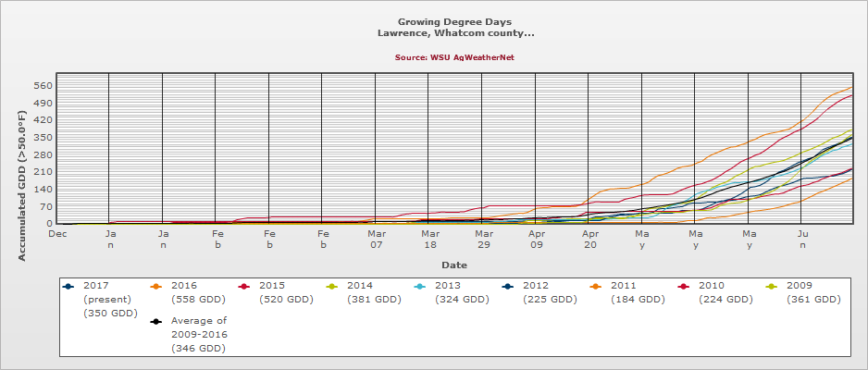
Task: Click the 2009 legend marker dot
Action: [x=771, y=287]
